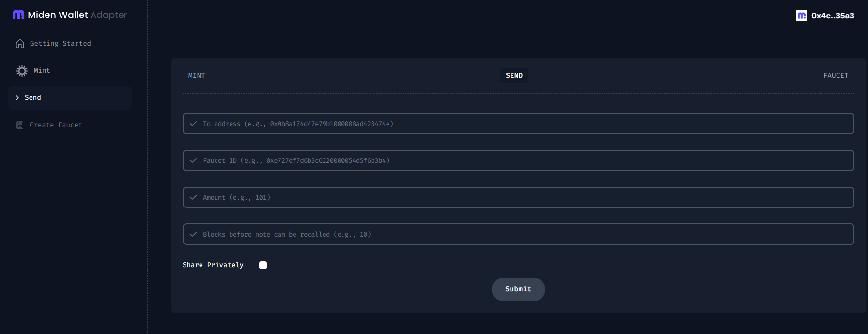Go to Create Faucet in sidebar
Viewport: 868px width, 334px height.
click(56, 125)
